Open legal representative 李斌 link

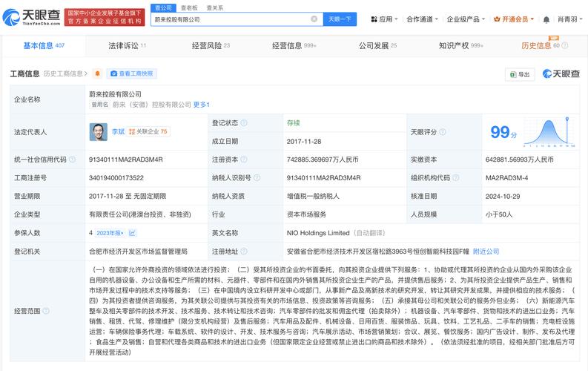click(x=118, y=131)
